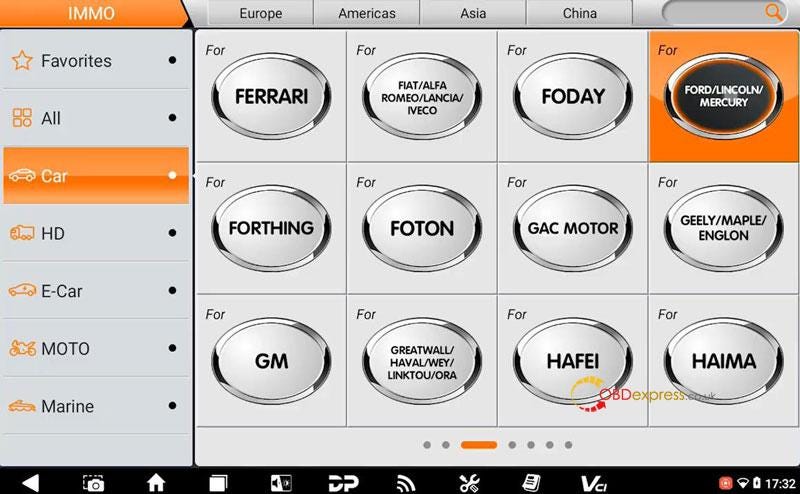Take a screenshot with camera icon
800x494 pixels.
pos(93,483)
